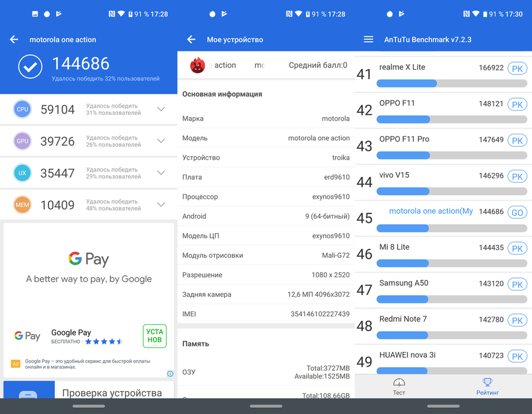The image size is (532, 414).
Task: Tap battery icon in middle screen status bar
Action: coord(308,14)
